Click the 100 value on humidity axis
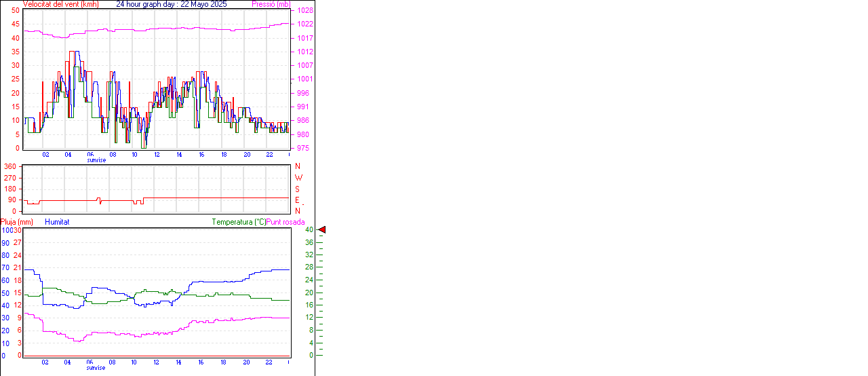This screenshot has width=868, height=376. pos(7,231)
